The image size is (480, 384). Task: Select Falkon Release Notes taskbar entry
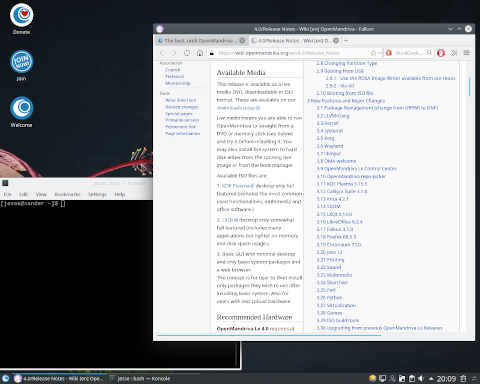[60, 379]
